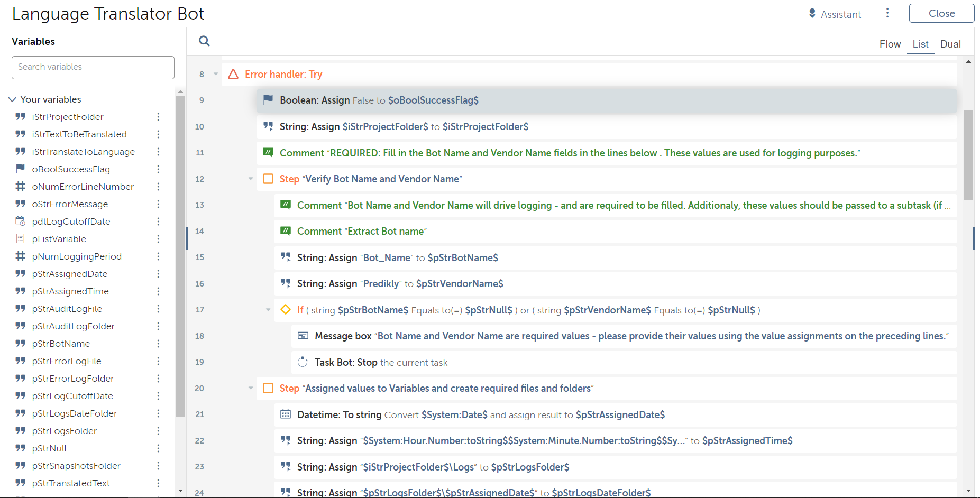Click the Search variables input field
980x498 pixels.
[x=93, y=67]
